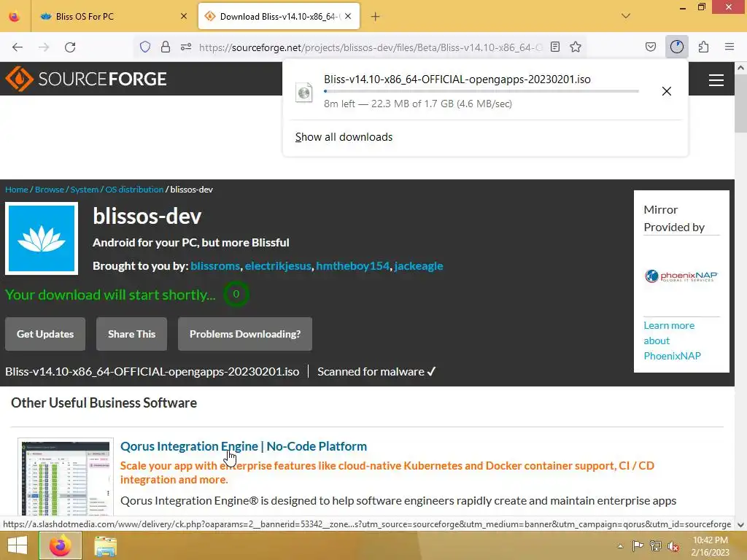Viewport: 747px width, 560px height.
Task: Open the System breadcrumb link
Action: pyautogui.click(x=85, y=190)
